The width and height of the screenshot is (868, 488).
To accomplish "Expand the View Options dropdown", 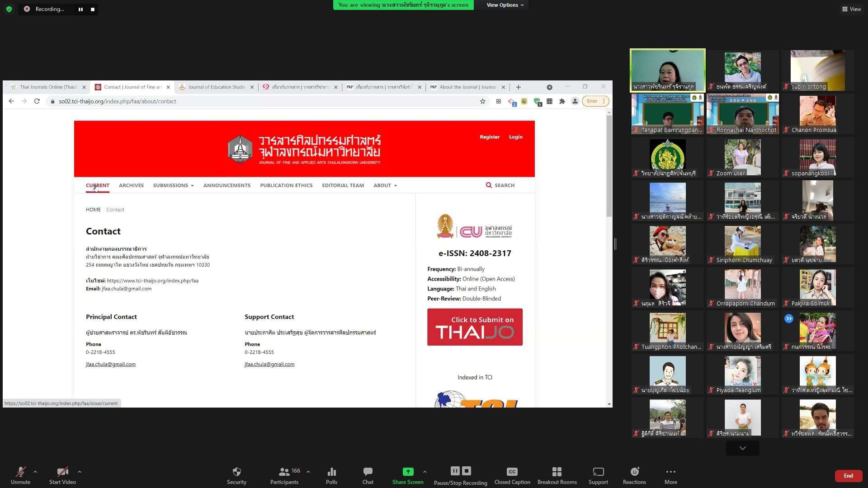I will coord(505,5).
